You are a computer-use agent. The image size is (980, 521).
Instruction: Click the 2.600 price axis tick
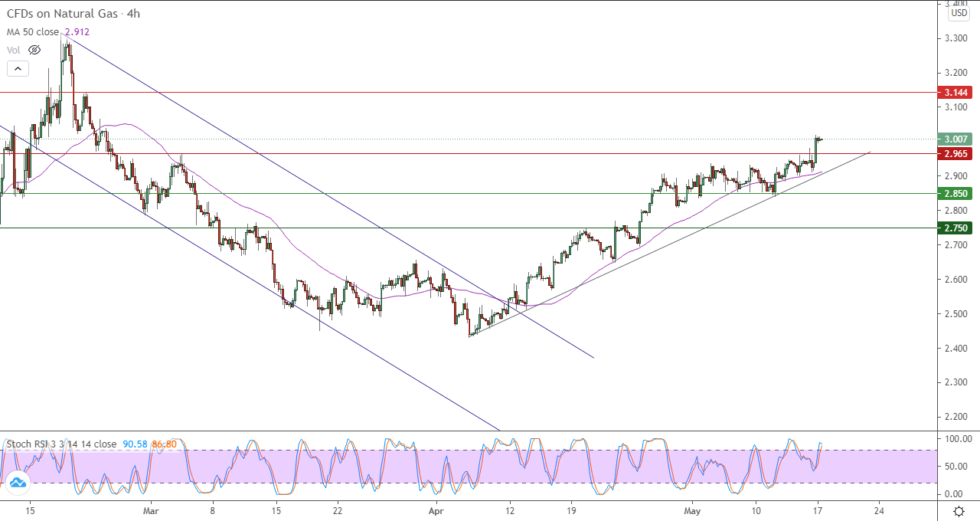(x=956, y=279)
